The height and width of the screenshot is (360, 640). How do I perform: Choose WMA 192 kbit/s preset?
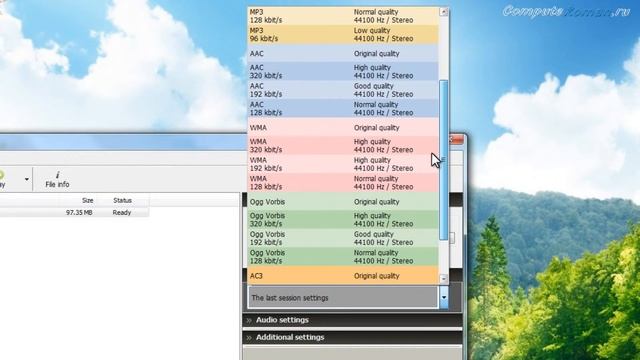click(343, 164)
